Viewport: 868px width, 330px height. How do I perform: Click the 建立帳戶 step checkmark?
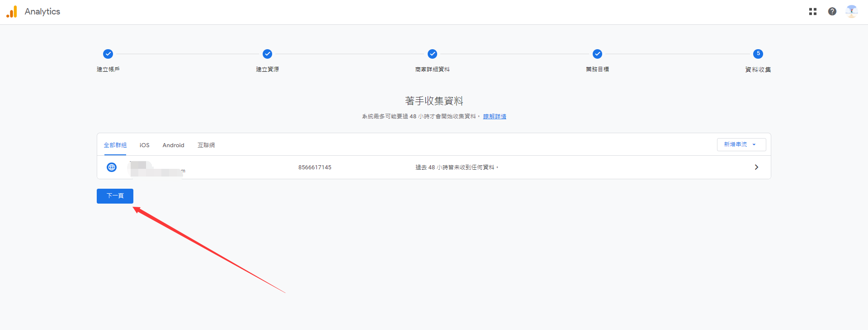point(108,54)
